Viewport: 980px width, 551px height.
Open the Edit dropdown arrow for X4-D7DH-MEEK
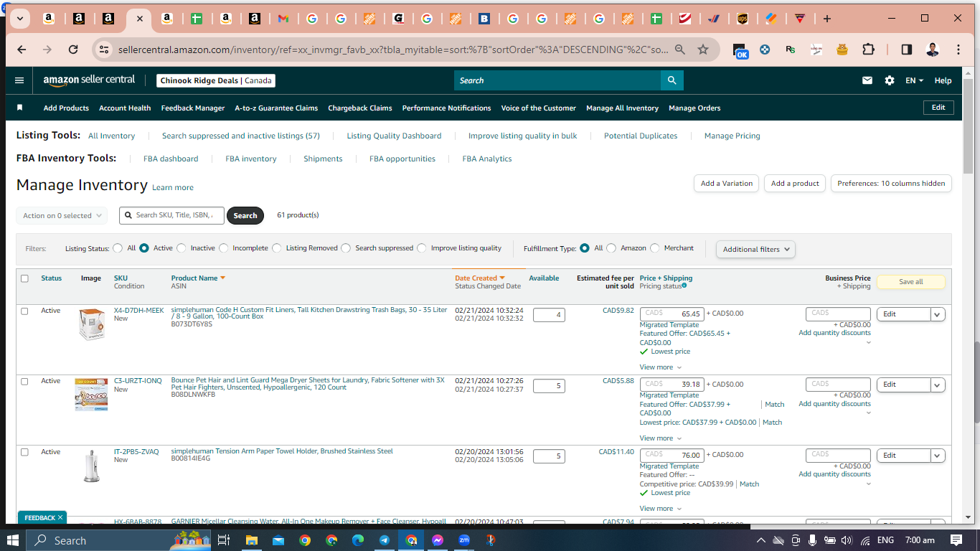[x=938, y=314]
